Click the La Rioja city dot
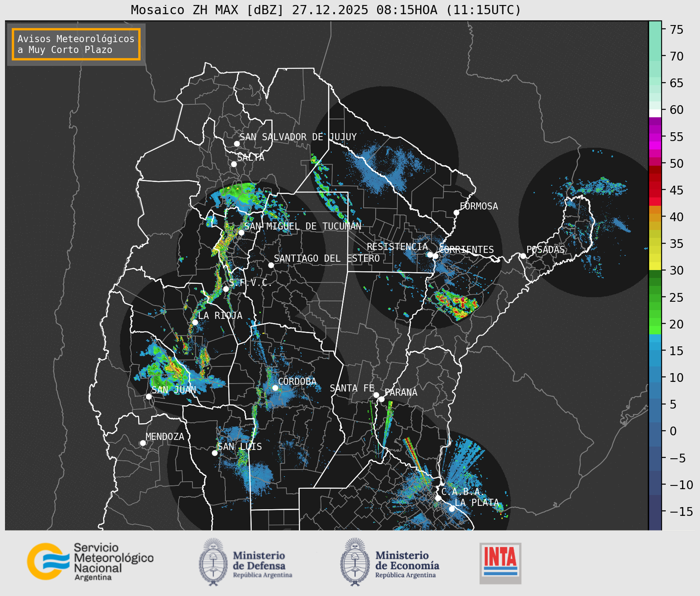The image size is (700, 596). [195, 322]
